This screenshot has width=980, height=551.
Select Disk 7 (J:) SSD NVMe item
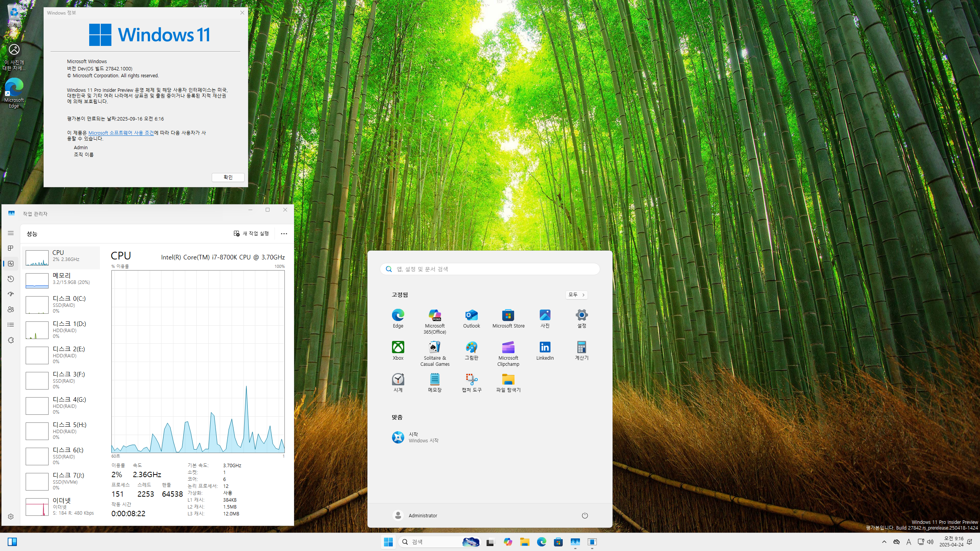(61, 481)
